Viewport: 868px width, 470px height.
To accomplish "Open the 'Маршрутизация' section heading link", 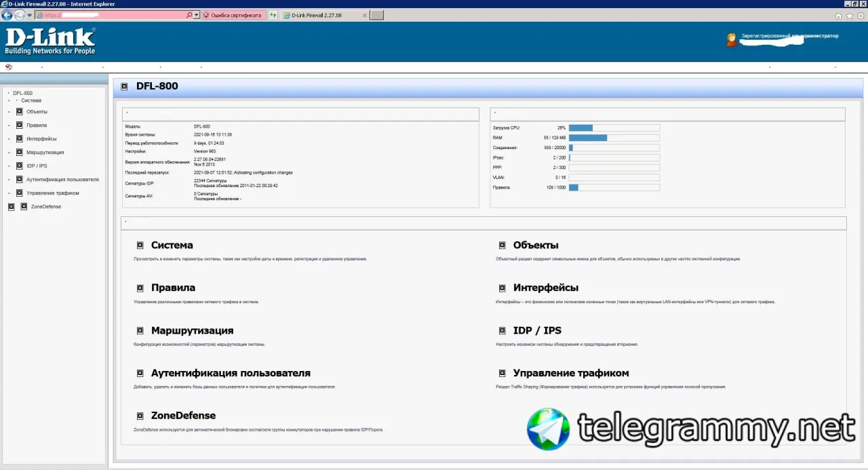I will [192, 330].
